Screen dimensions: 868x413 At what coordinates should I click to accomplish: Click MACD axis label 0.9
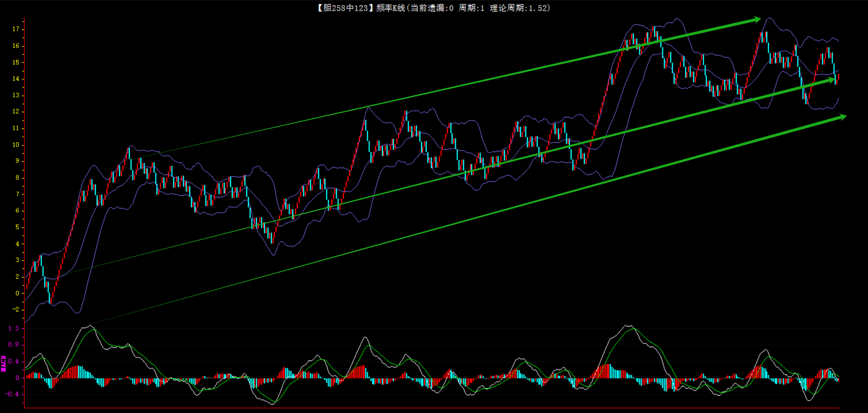(14, 345)
